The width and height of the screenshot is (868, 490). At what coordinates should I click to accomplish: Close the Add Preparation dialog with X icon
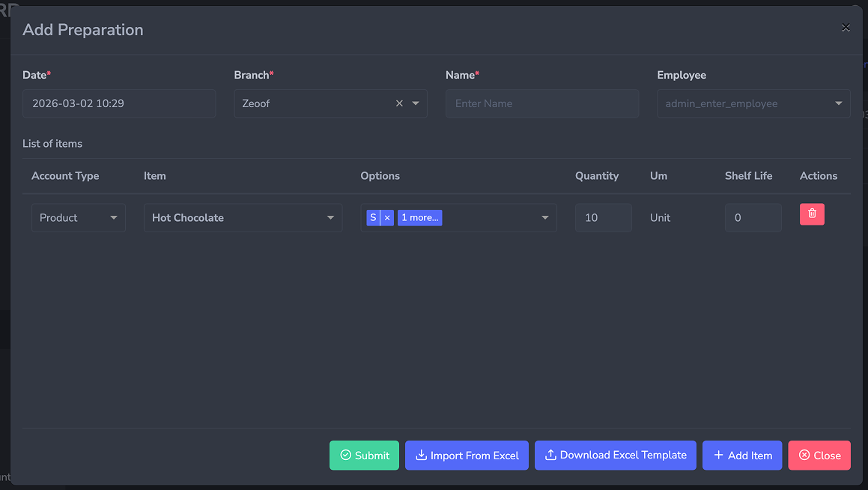point(846,28)
